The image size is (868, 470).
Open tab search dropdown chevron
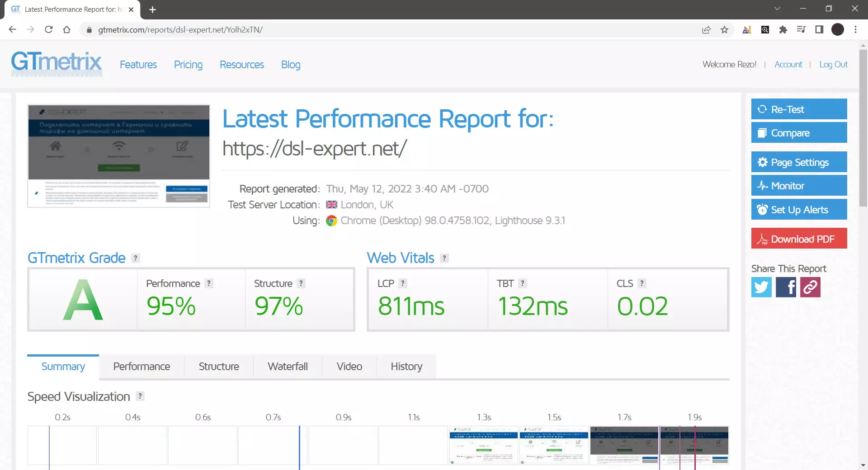[777, 9]
